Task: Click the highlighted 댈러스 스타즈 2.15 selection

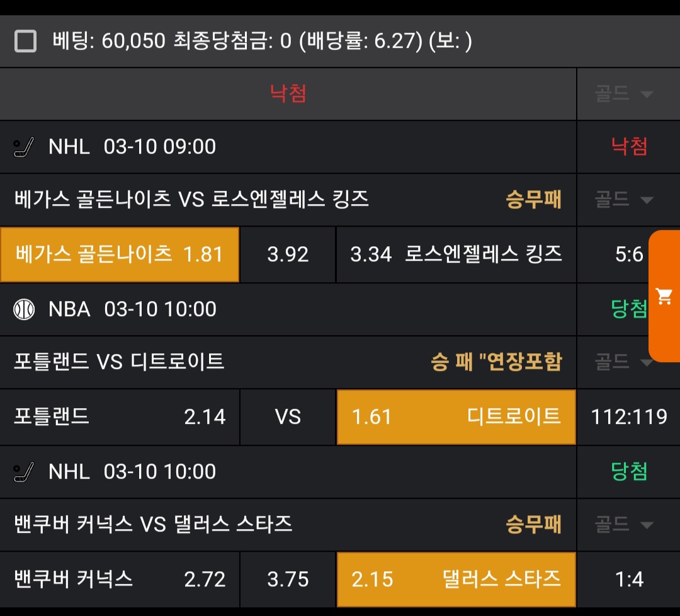Action: (x=456, y=579)
